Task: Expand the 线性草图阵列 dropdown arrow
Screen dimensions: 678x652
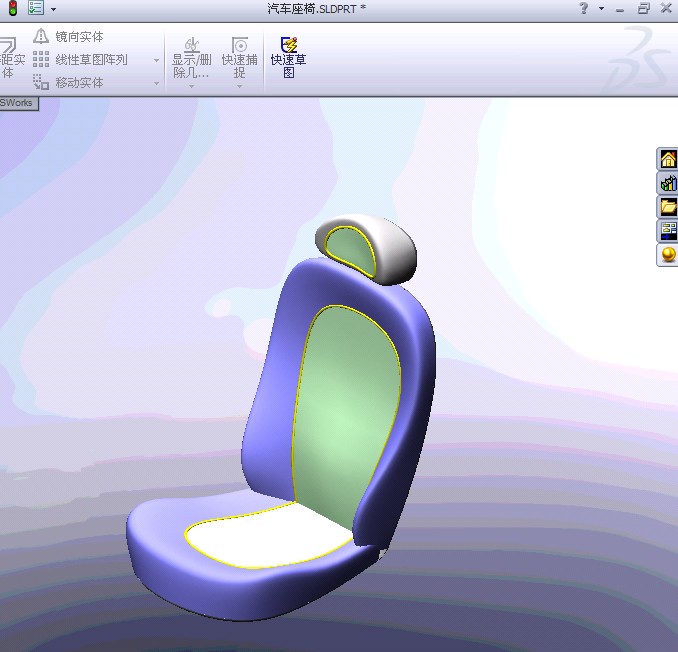Action: (157, 60)
